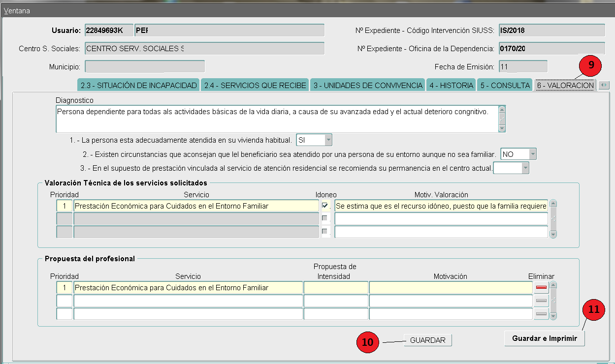Switch to the 4 - HISTORIA tab
This screenshot has width=615, height=364.
tap(451, 85)
